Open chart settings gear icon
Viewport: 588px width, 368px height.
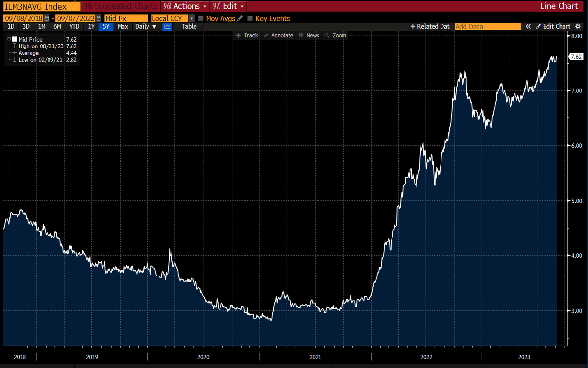point(578,26)
